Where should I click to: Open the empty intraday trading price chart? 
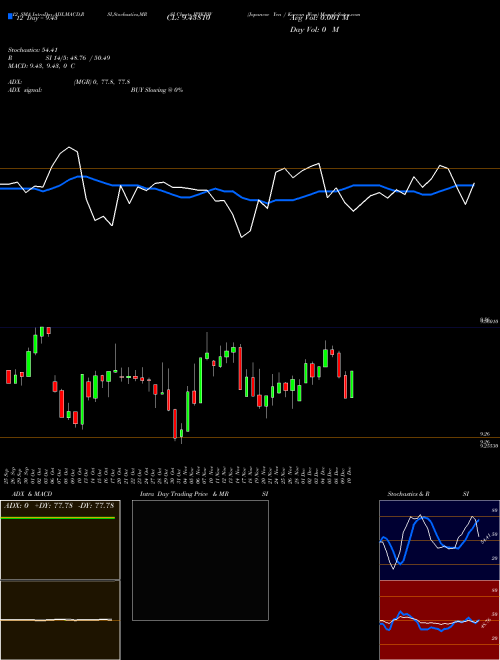coord(200,560)
